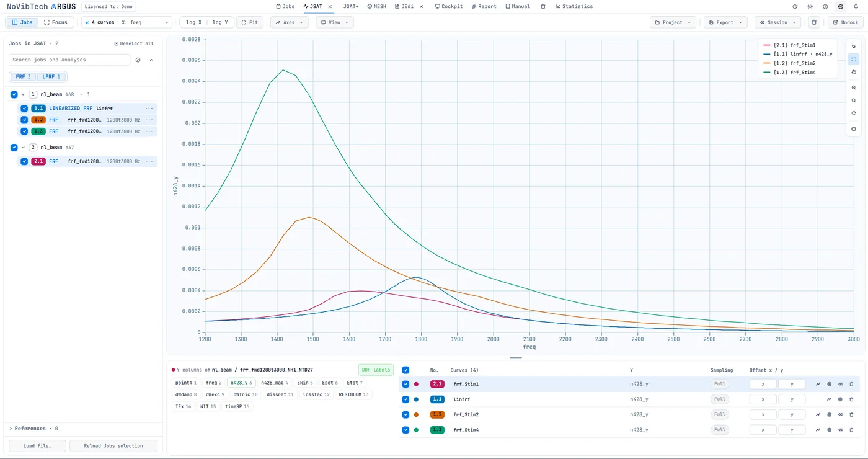The height and width of the screenshot is (459, 868).
Task: Select the n428_mag column chip
Action: tap(275, 383)
